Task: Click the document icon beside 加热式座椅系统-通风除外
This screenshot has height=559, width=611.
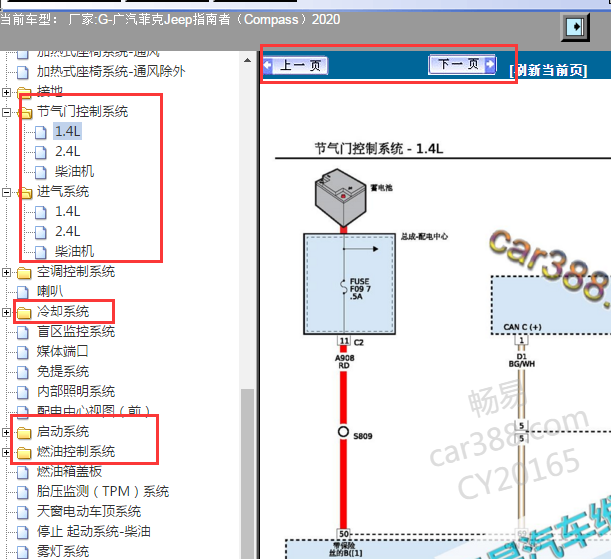Action: 23,72
